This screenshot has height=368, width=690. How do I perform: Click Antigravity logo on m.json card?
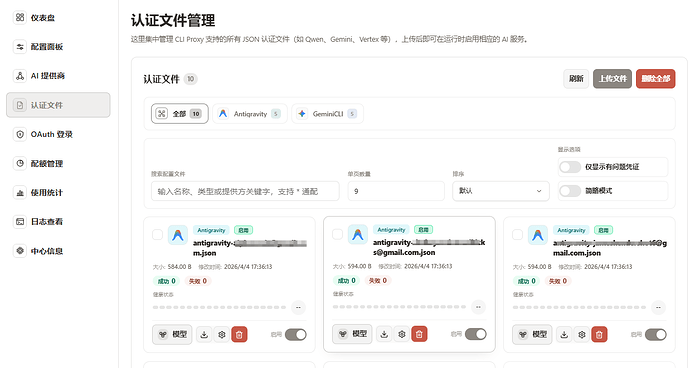coord(178,236)
